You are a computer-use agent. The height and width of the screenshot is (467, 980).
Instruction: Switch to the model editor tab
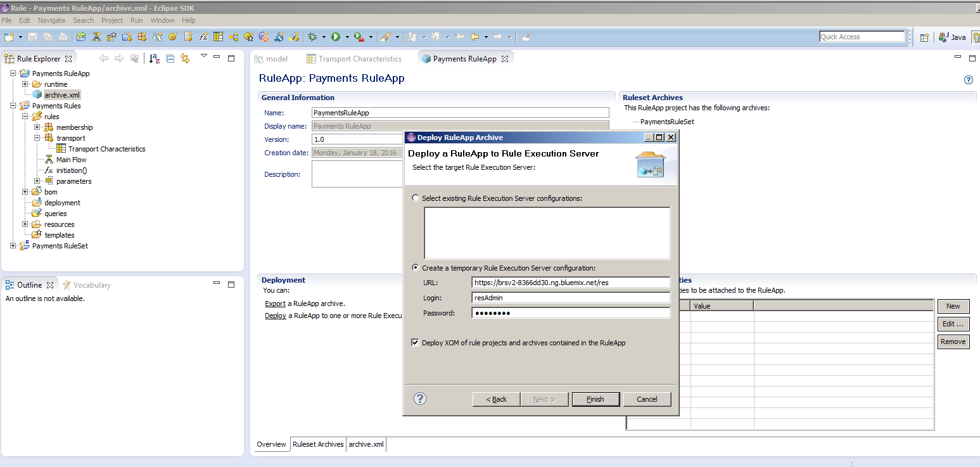[x=270, y=59]
